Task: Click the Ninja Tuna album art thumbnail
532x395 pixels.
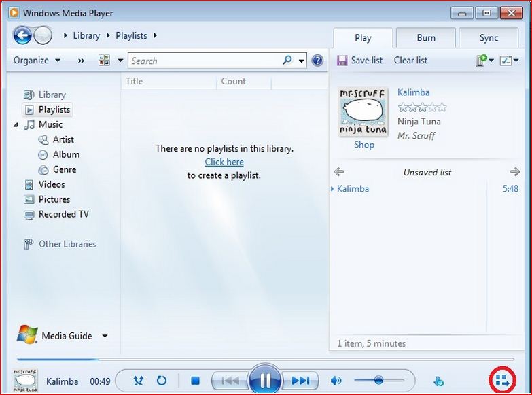Action: coord(363,111)
